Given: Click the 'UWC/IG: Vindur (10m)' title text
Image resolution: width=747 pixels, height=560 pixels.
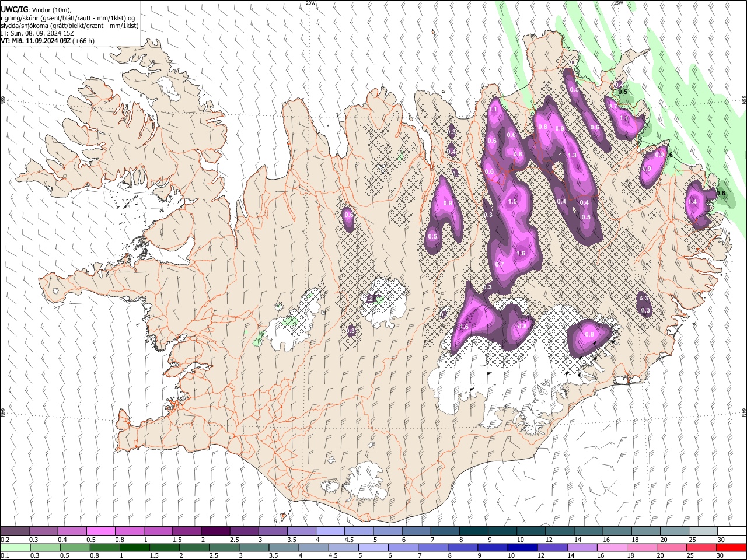Looking at the screenshot, I should pyautogui.click(x=35, y=10).
